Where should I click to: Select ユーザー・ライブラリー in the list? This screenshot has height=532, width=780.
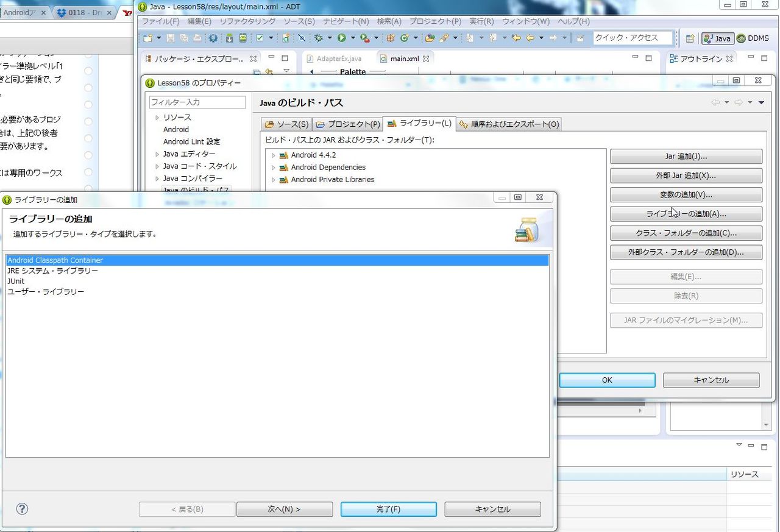pos(277,291)
